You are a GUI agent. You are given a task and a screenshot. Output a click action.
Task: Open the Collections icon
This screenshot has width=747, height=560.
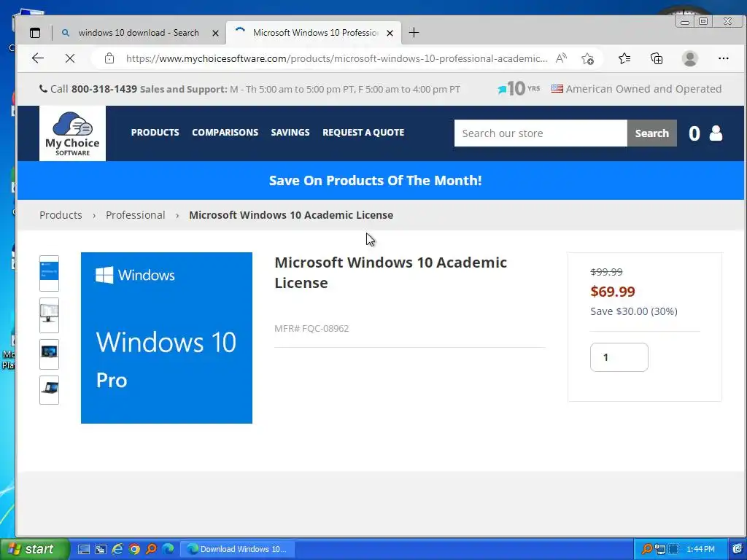pyautogui.click(x=657, y=58)
